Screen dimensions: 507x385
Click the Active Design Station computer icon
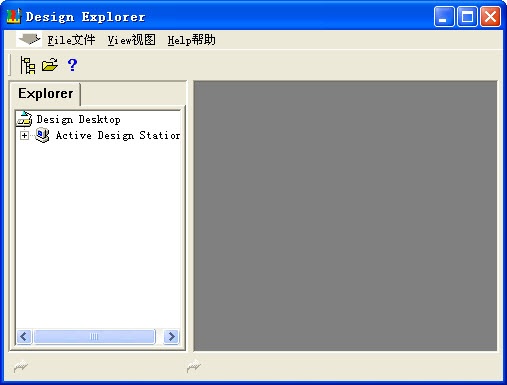[42, 135]
